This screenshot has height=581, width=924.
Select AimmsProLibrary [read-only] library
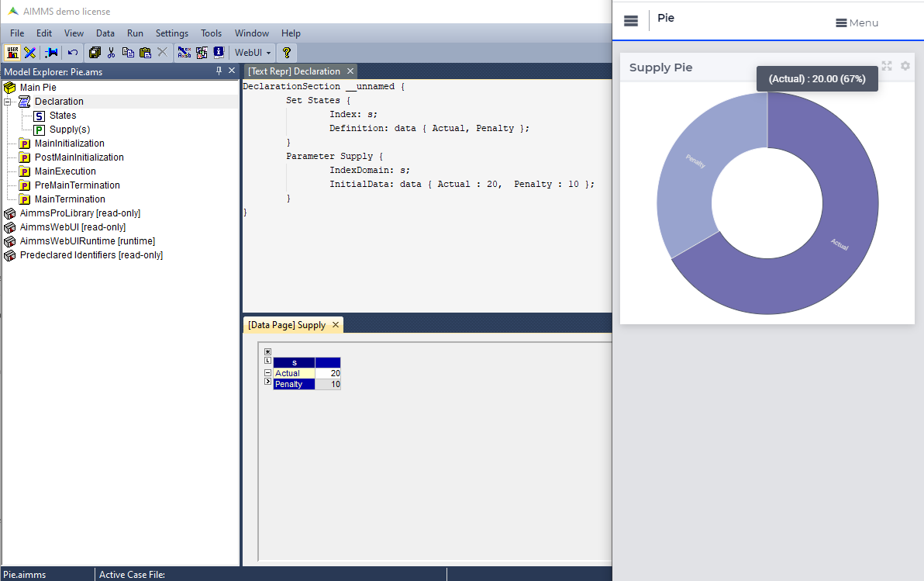click(x=80, y=213)
